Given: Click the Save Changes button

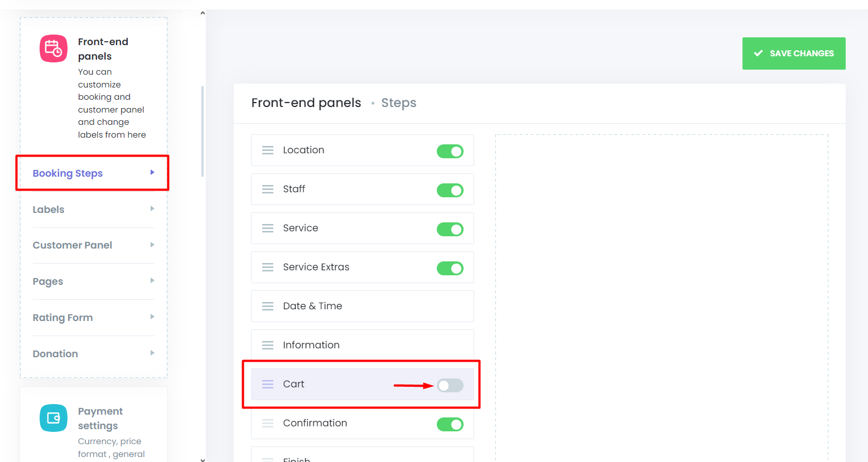Looking at the screenshot, I should tap(794, 54).
